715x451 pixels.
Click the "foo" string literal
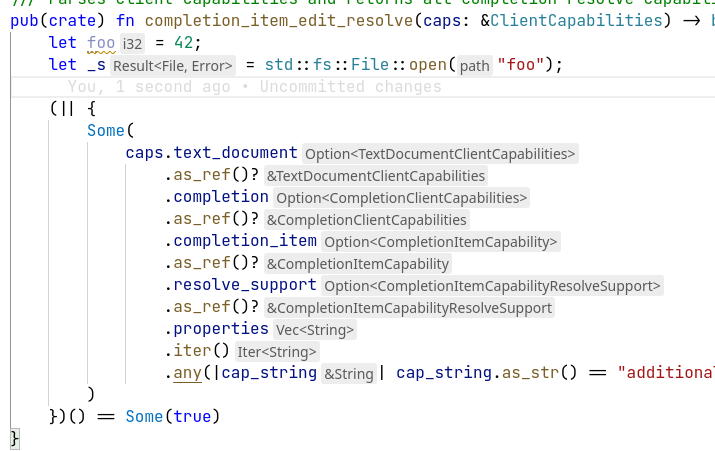tap(520, 65)
